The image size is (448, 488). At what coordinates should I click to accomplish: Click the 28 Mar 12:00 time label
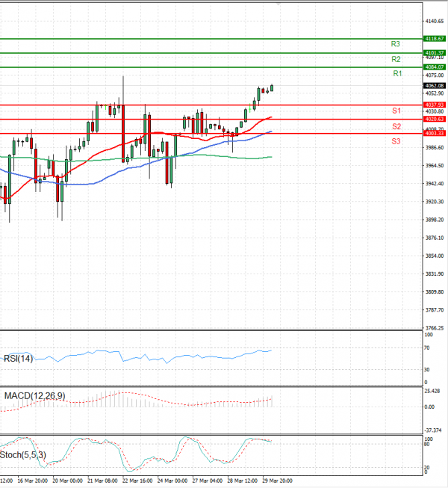243,481
